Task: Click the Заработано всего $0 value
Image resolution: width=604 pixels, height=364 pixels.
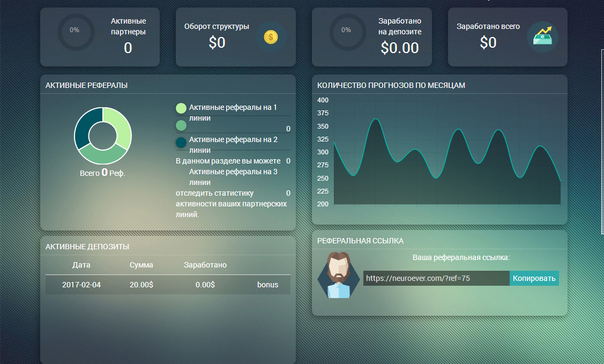Action: [x=488, y=43]
